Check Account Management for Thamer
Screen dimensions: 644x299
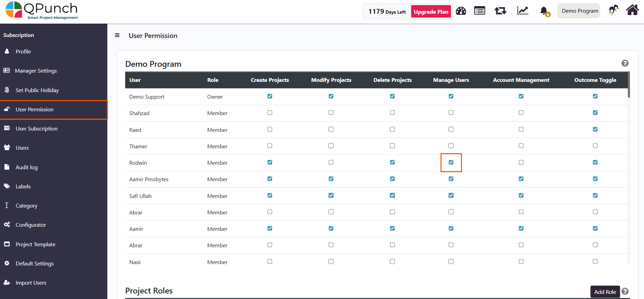521,146
